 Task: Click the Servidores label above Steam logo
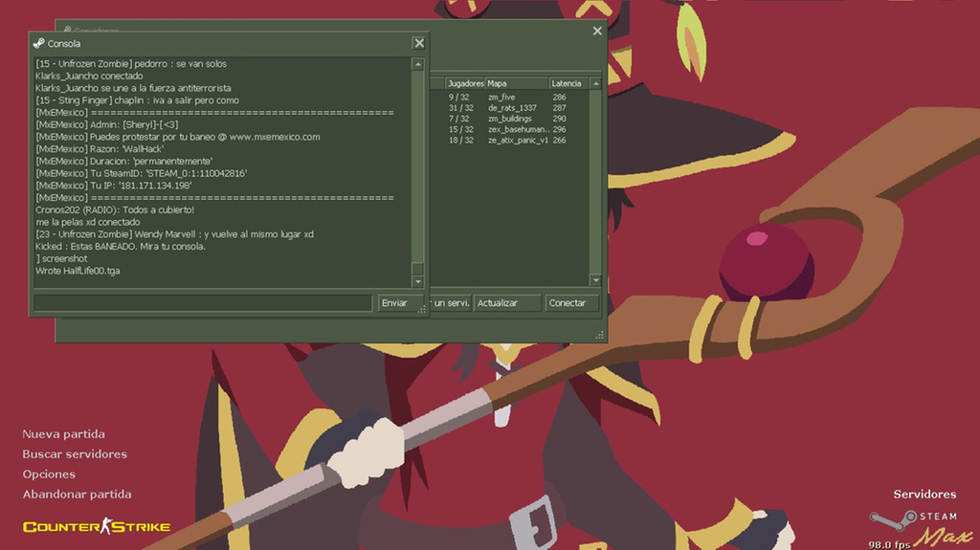tap(924, 495)
